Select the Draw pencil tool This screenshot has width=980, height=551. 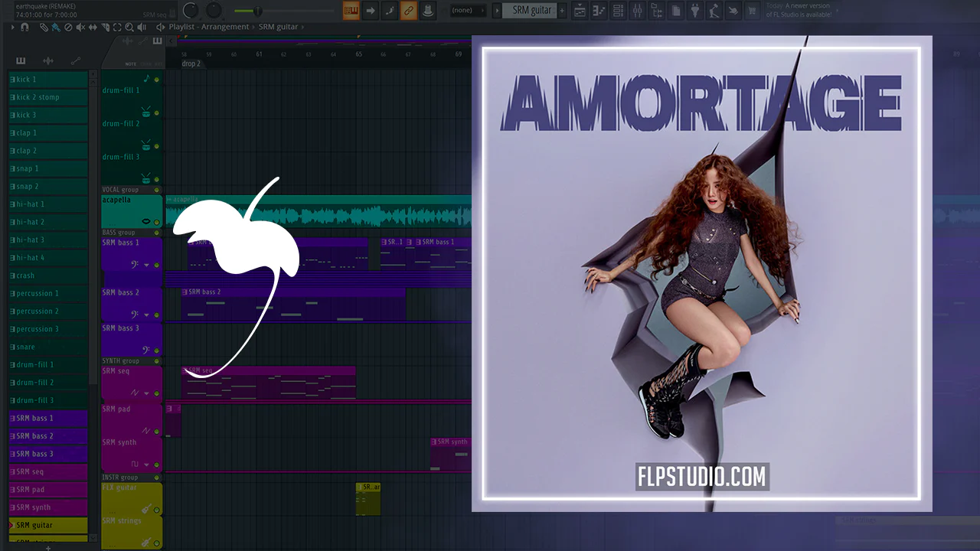pos(44,27)
